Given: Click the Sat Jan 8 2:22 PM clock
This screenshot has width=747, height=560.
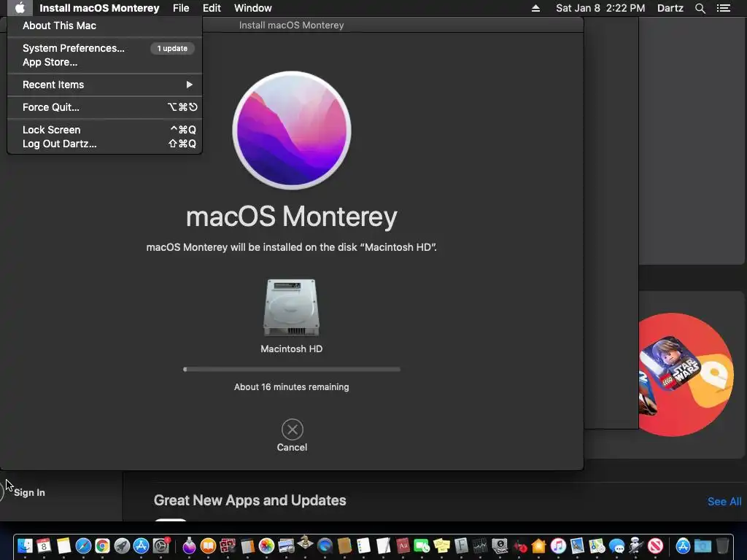Looking at the screenshot, I should click(600, 8).
